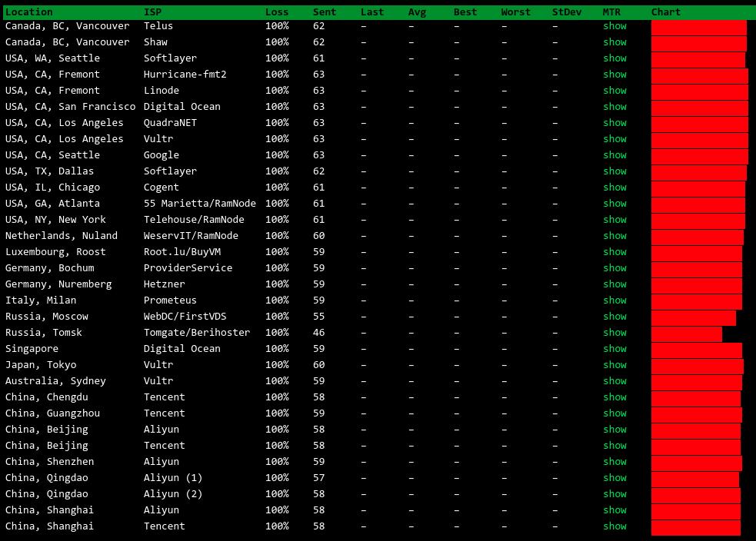Click Sent value 46 in Tomsk row
This screenshot has width=756, height=541.
tap(318, 333)
